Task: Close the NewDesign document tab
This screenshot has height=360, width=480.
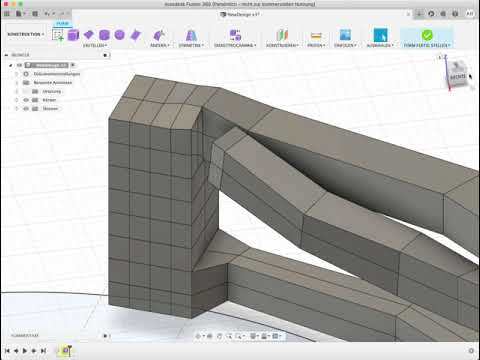Action: 408,14
